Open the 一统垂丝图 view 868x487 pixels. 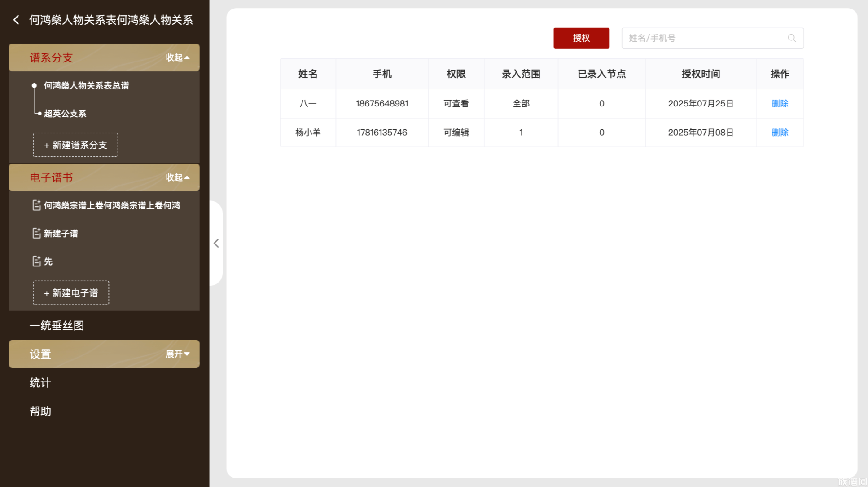(x=57, y=325)
